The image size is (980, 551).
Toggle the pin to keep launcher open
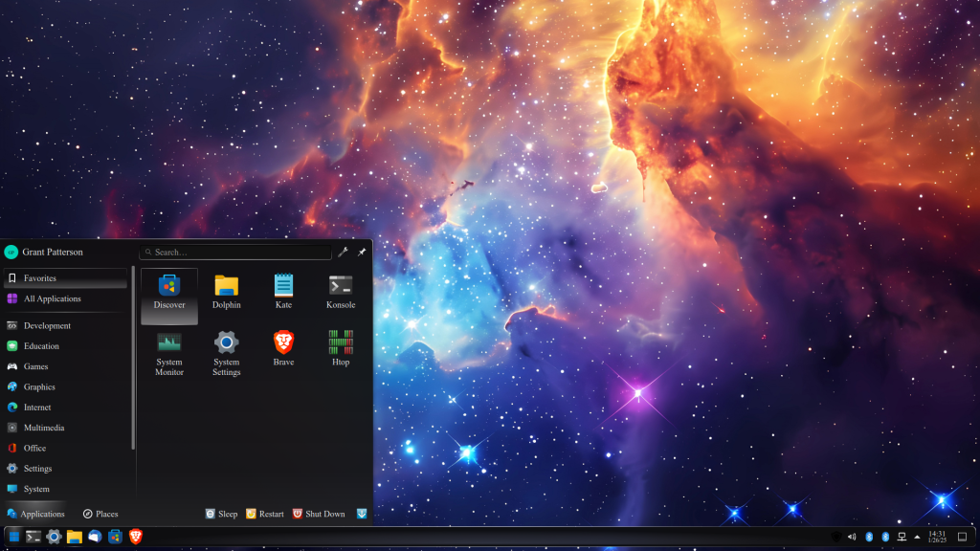(362, 253)
